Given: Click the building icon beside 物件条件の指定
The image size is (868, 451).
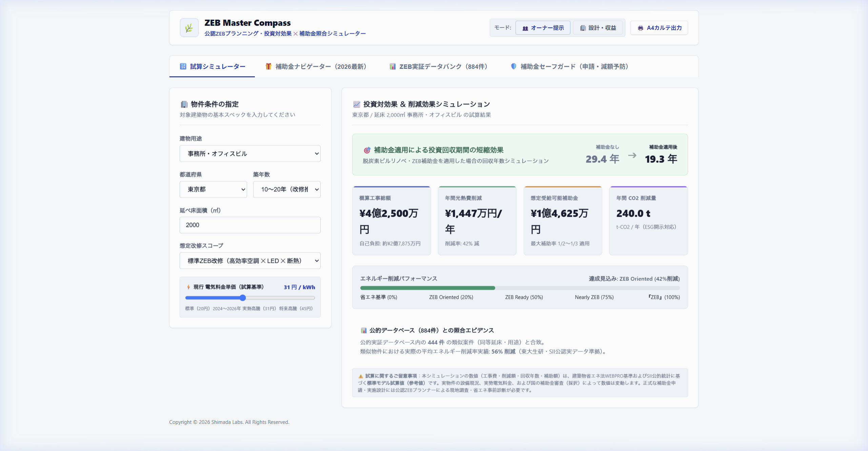Looking at the screenshot, I should coord(184,104).
